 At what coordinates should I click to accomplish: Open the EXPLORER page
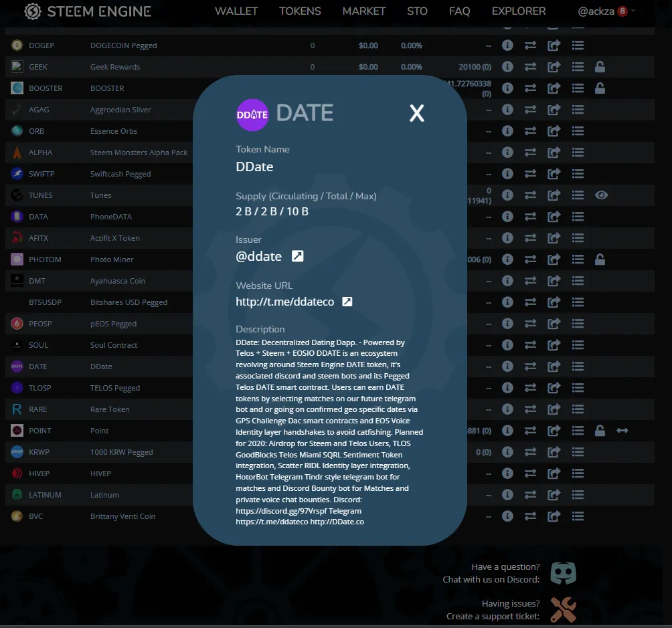click(x=519, y=11)
